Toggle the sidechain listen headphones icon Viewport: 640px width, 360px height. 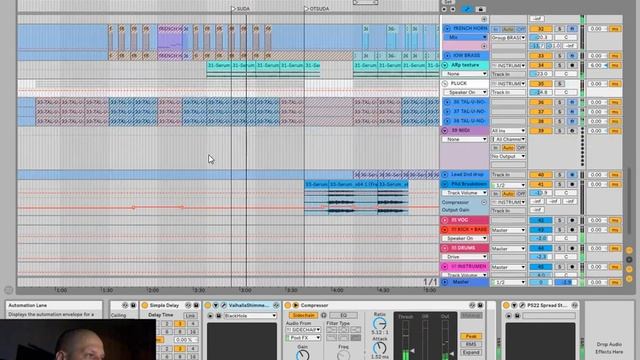point(324,316)
